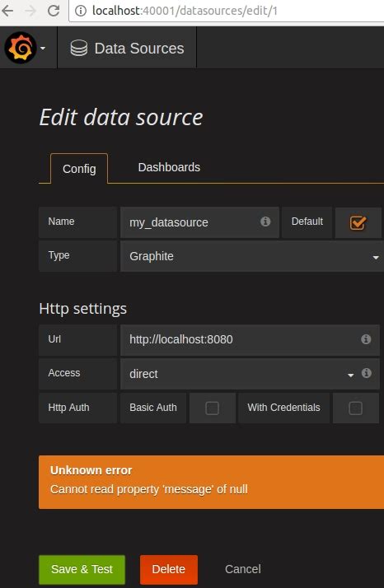Switch to the Dashboards tab

tap(169, 167)
